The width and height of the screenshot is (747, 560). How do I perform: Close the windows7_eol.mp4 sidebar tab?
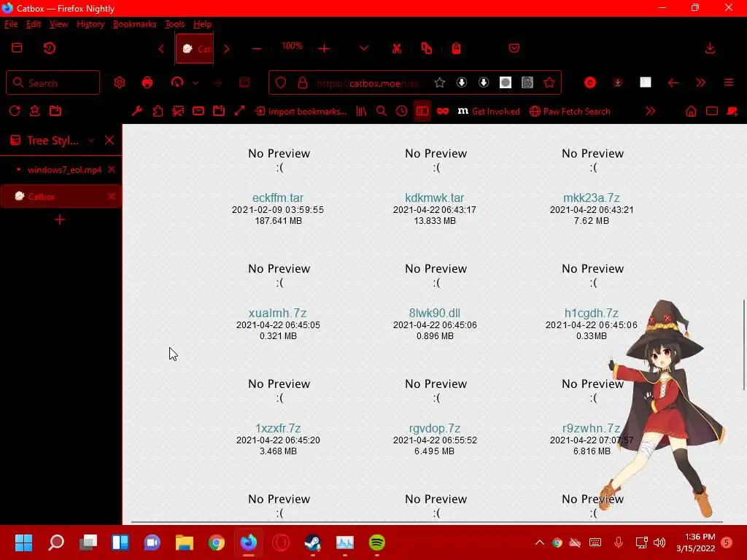(112, 169)
